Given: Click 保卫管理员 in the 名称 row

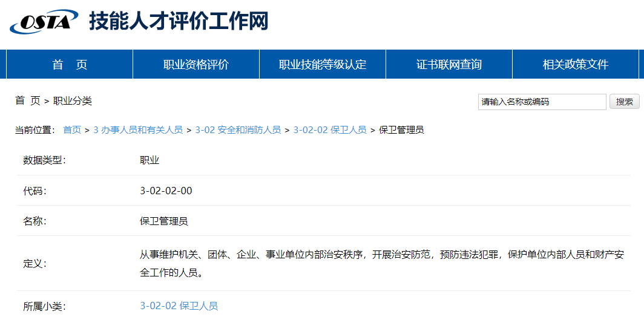Looking at the screenshot, I should pyautogui.click(x=164, y=221).
